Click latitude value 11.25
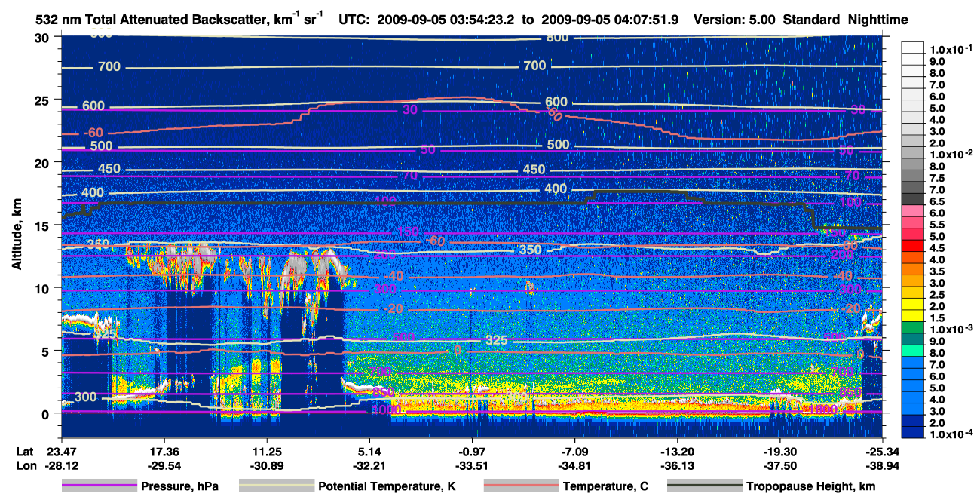This screenshot has width=980, height=503. point(267,451)
